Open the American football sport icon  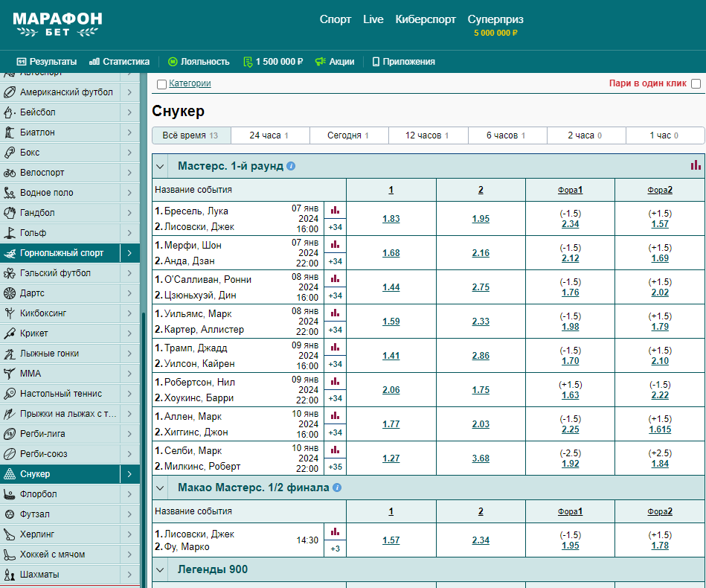tap(10, 92)
